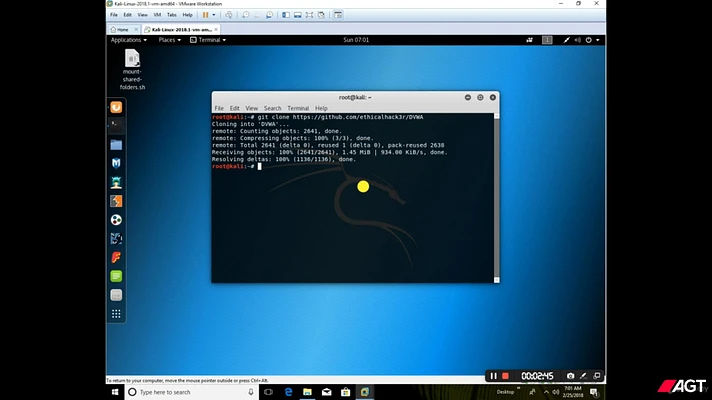Viewport: 712px width, 400px height.
Task: Pause the screen recording
Action: point(494,376)
